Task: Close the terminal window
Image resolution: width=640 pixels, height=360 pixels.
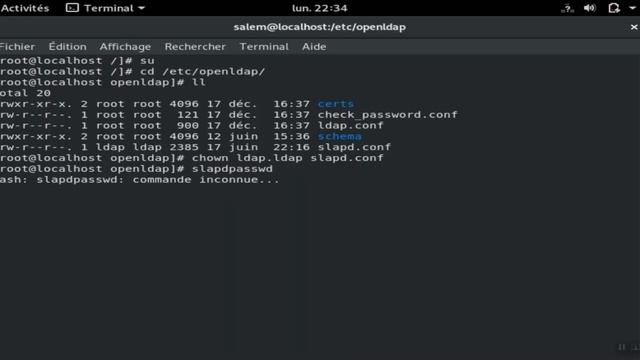Action: [634, 27]
